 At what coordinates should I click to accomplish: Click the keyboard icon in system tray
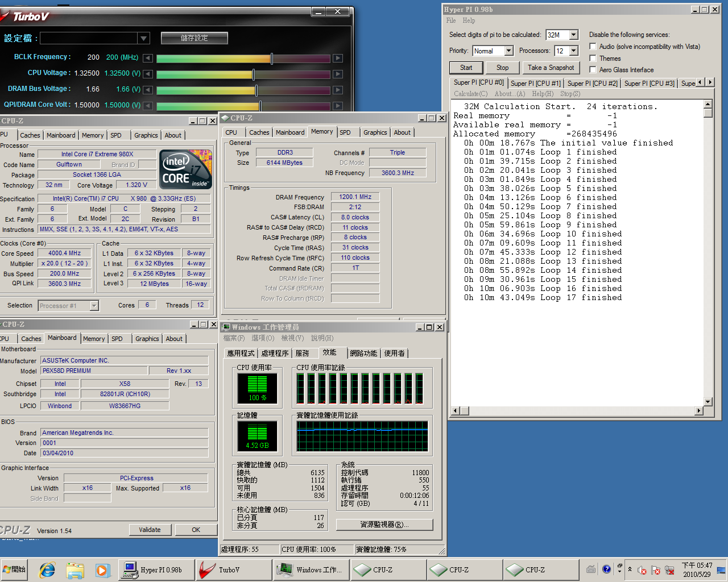point(591,569)
